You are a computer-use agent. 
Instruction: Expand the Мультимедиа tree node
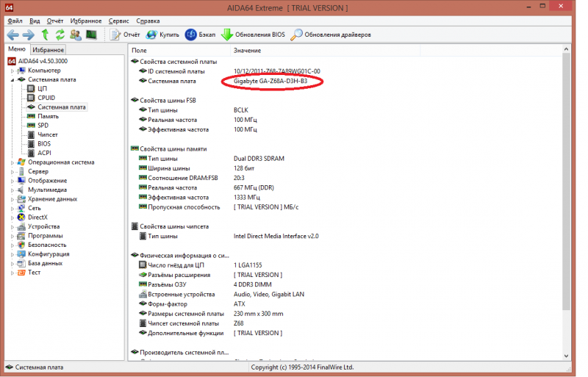coord(12,190)
